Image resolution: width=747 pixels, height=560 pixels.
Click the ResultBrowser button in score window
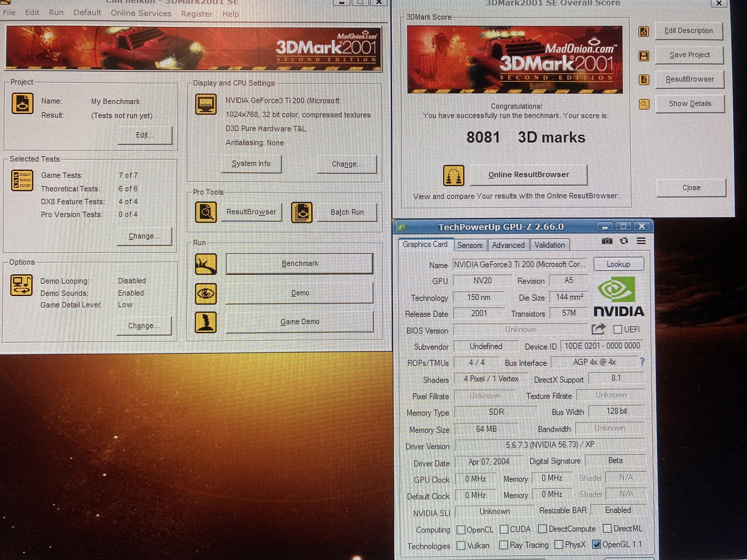[x=689, y=79]
